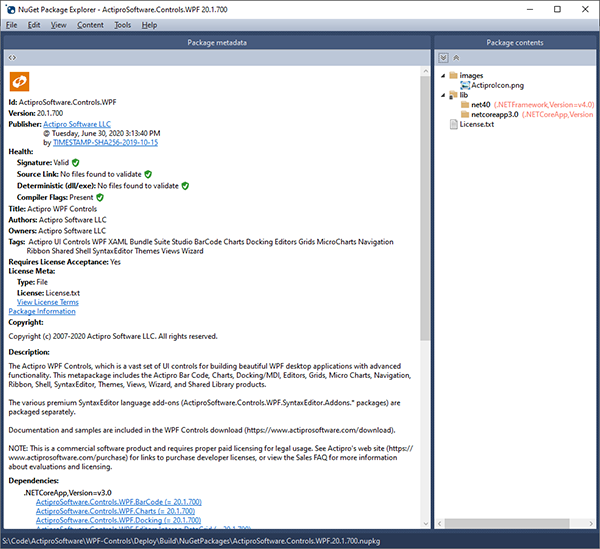
Task: Open the Content menu
Action: (x=90, y=25)
